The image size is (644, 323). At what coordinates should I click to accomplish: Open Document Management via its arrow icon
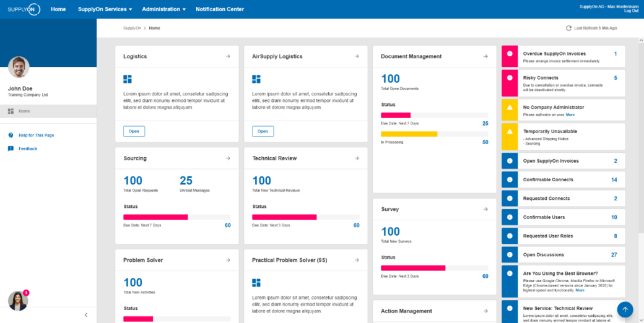pos(485,56)
